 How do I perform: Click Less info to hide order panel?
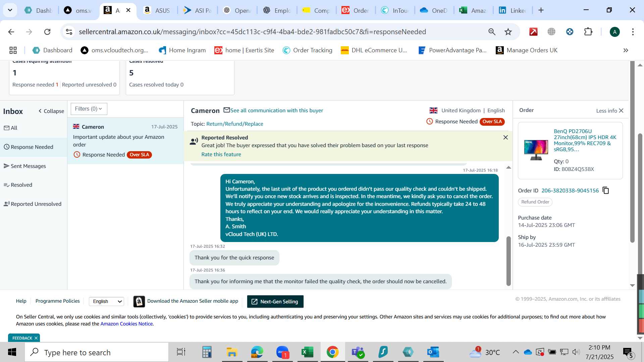(610, 111)
